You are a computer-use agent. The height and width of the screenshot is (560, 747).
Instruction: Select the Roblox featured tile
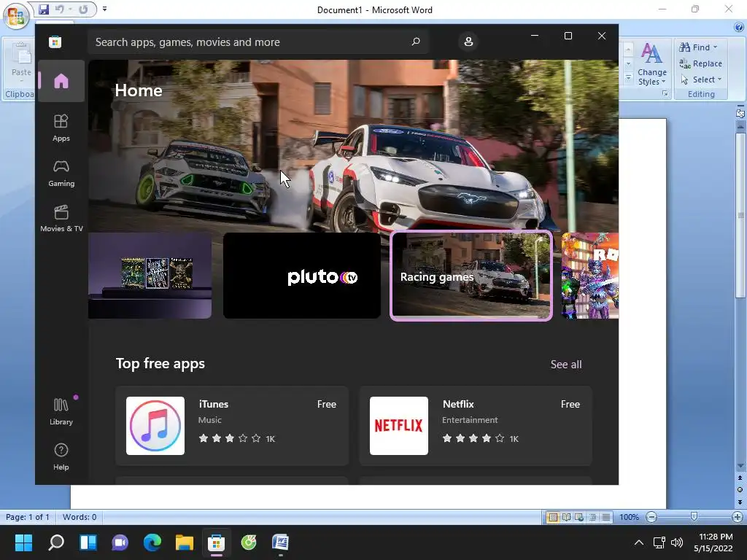pos(590,276)
